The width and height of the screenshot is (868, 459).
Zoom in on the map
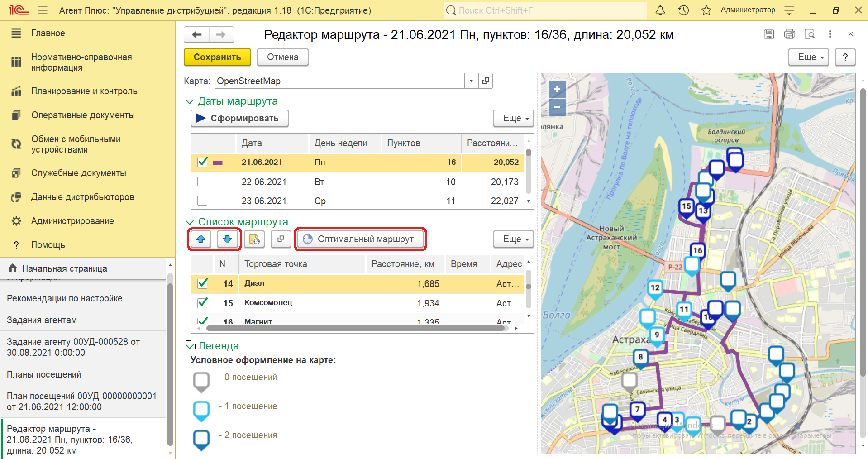tap(557, 90)
